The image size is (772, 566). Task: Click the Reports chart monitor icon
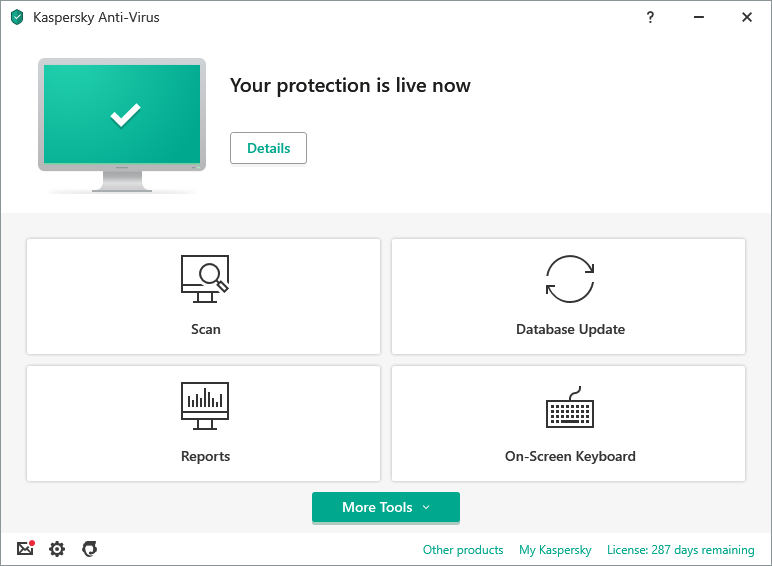coord(204,406)
